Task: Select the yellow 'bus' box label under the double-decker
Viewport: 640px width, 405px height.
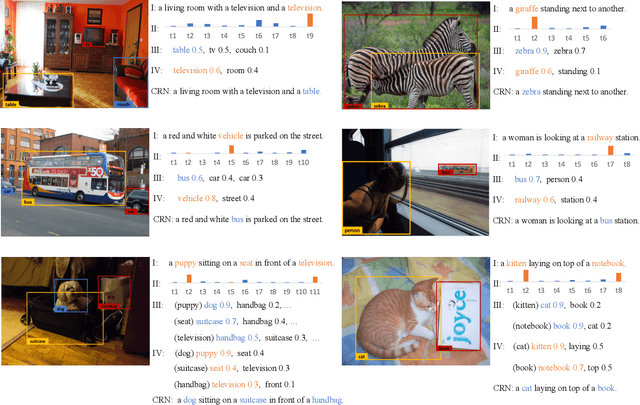Action: pos(28,202)
